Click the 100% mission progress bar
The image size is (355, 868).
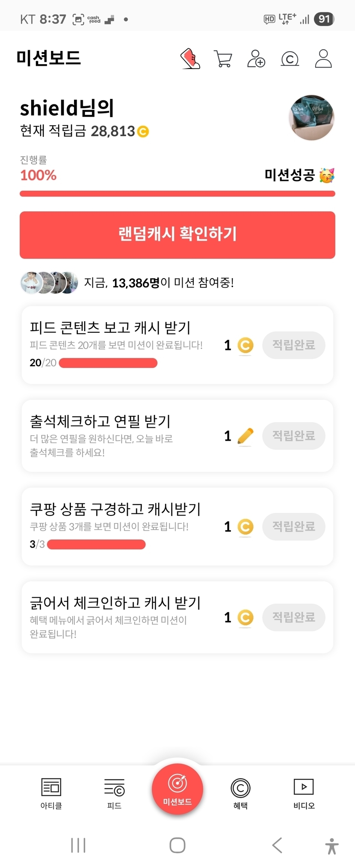[x=177, y=194]
